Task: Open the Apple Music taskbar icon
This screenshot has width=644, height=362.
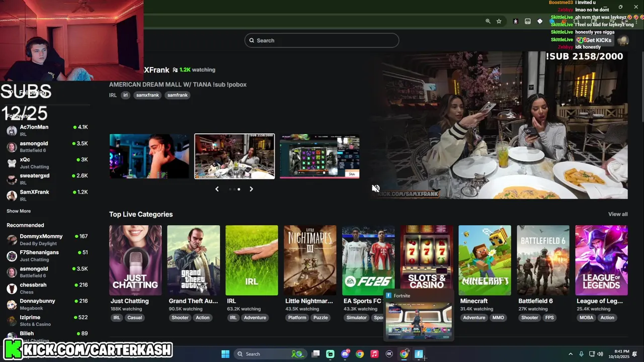Action: (x=374, y=354)
